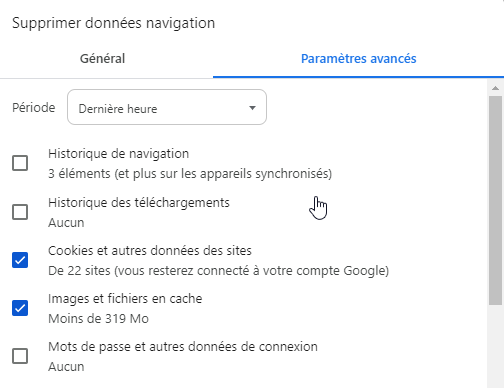Screen dimensions: 504x388
Task: Click the vertical scrollbar thumb
Action: click(495, 200)
